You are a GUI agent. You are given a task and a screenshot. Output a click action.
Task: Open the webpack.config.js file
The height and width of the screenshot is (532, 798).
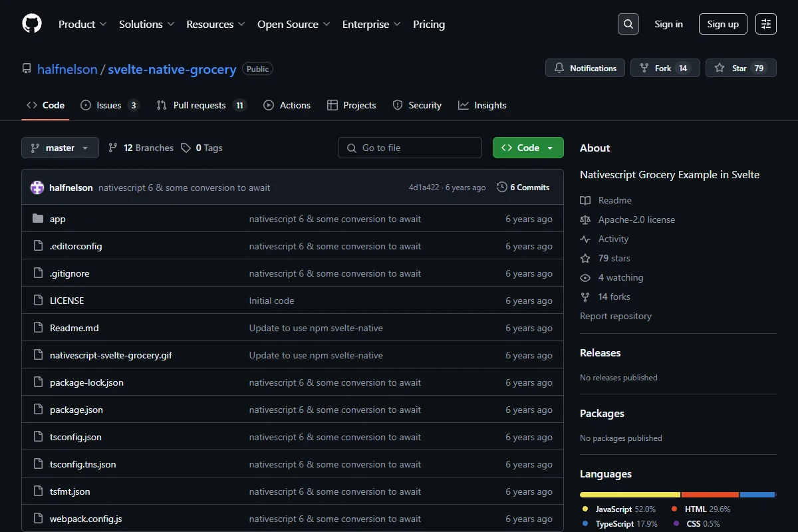(86, 519)
